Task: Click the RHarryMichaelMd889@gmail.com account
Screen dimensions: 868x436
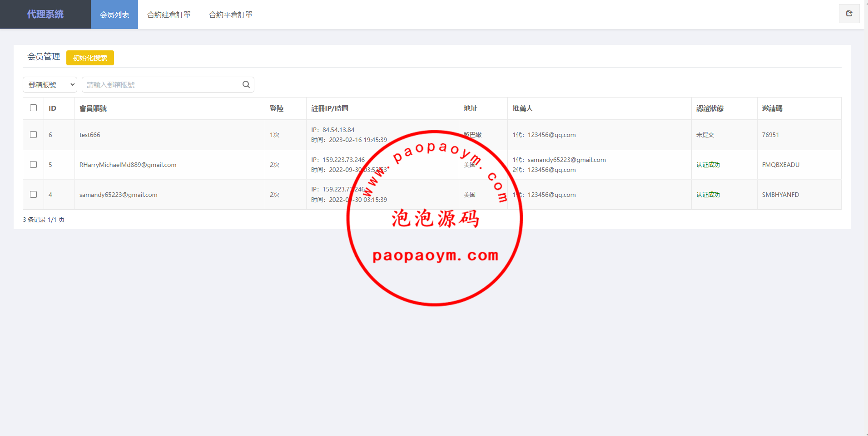Action: (128, 165)
